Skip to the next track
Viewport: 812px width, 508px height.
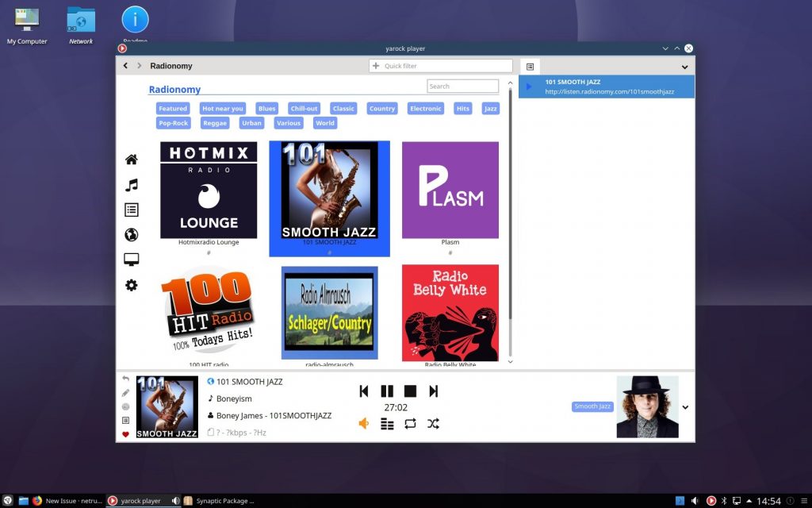coord(434,391)
